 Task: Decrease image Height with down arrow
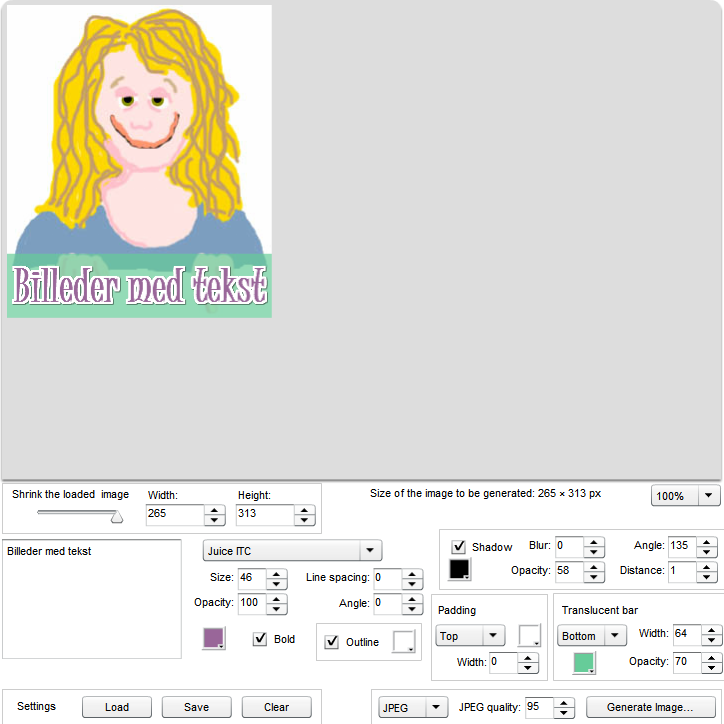pos(304,520)
